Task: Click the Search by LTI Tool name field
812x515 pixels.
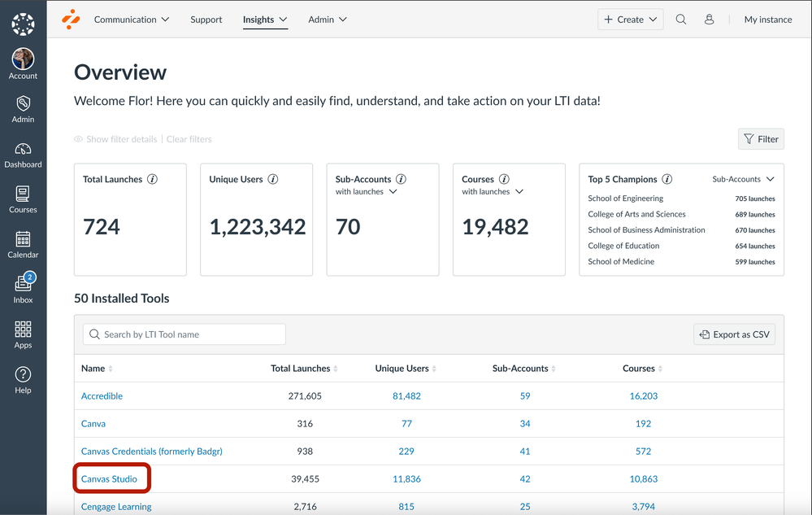Action: [x=185, y=334]
